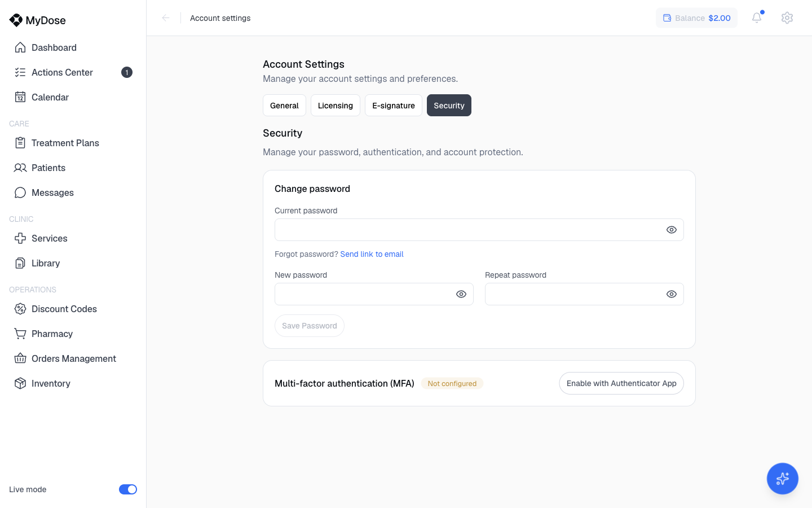The width and height of the screenshot is (812, 508).
Task: Click the Inventory box icon
Action: pos(20,383)
